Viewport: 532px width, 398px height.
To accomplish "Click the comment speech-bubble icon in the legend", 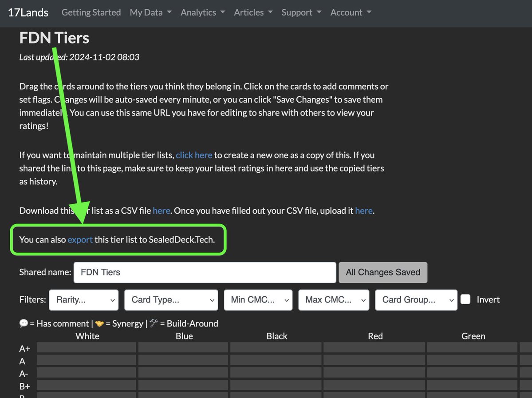I will [23, 323].
